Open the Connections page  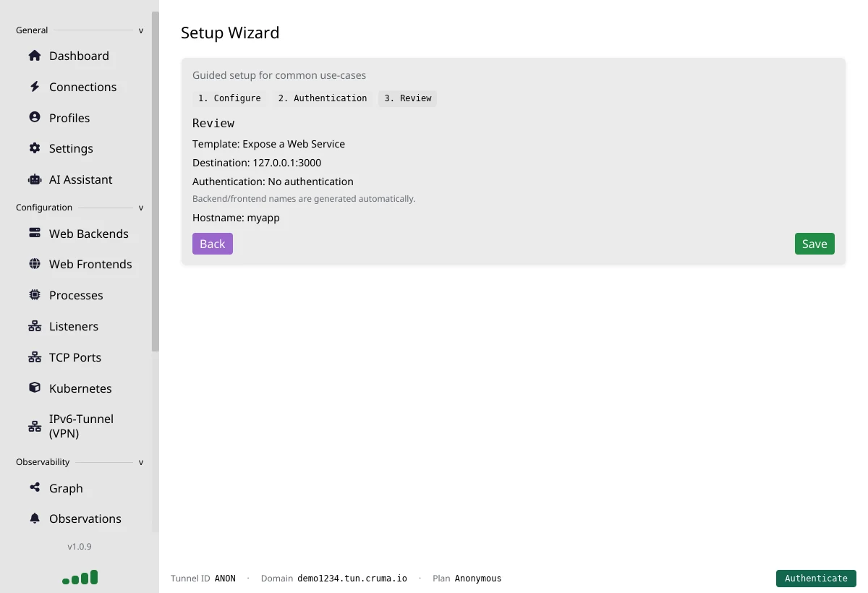(x=82, y=87)
